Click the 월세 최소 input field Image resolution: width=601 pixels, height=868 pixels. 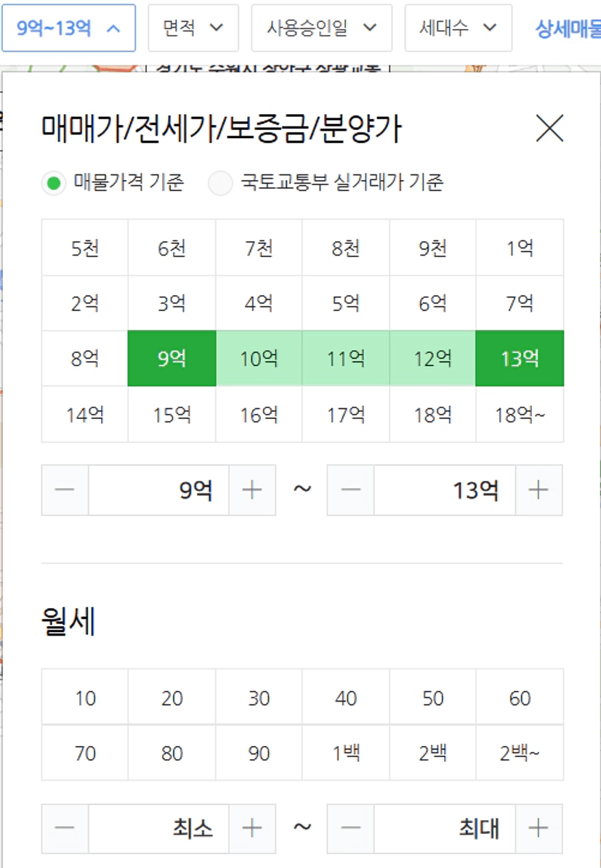(x=158, y=829)
